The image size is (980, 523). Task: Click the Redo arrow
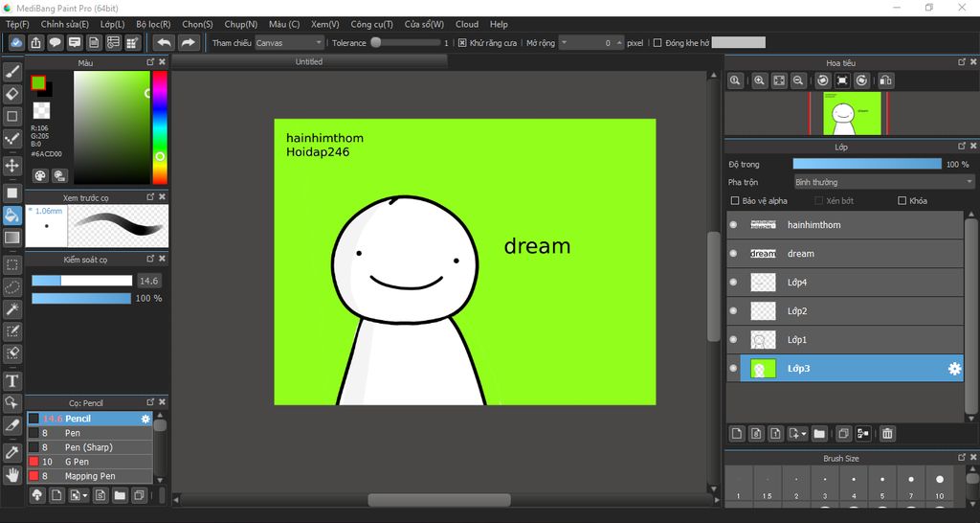188,42
